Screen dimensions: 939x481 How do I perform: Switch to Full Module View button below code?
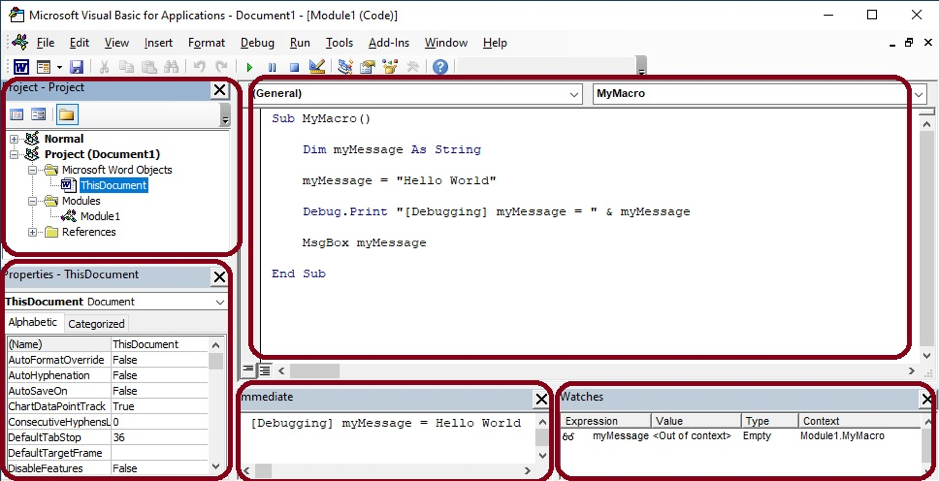tap(263, 371)
